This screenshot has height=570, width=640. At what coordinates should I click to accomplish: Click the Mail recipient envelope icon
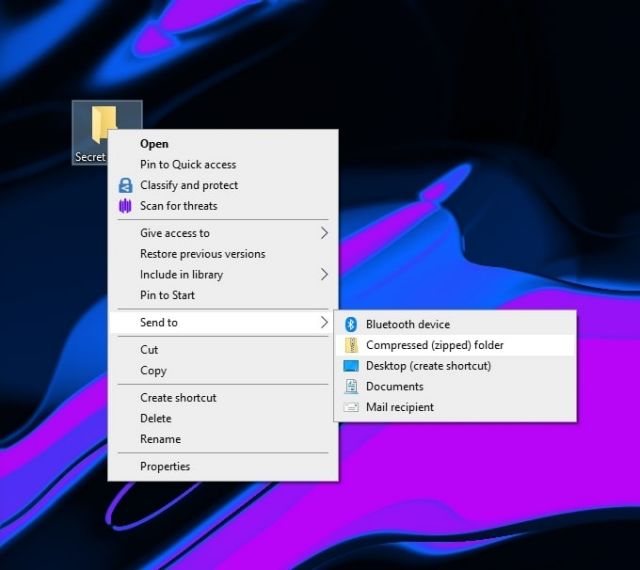point(351,407)
